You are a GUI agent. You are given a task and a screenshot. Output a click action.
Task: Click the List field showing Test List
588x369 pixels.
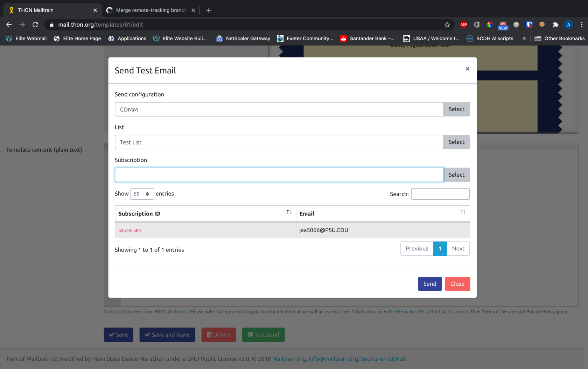279,142
